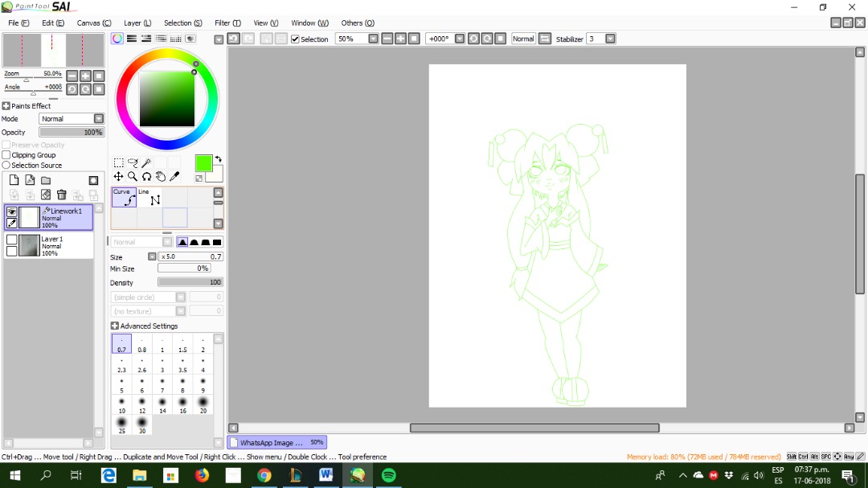The height and width of the screenshot is (488, 868).
Task: Add a layer mask icon
Action: [93, 180]
